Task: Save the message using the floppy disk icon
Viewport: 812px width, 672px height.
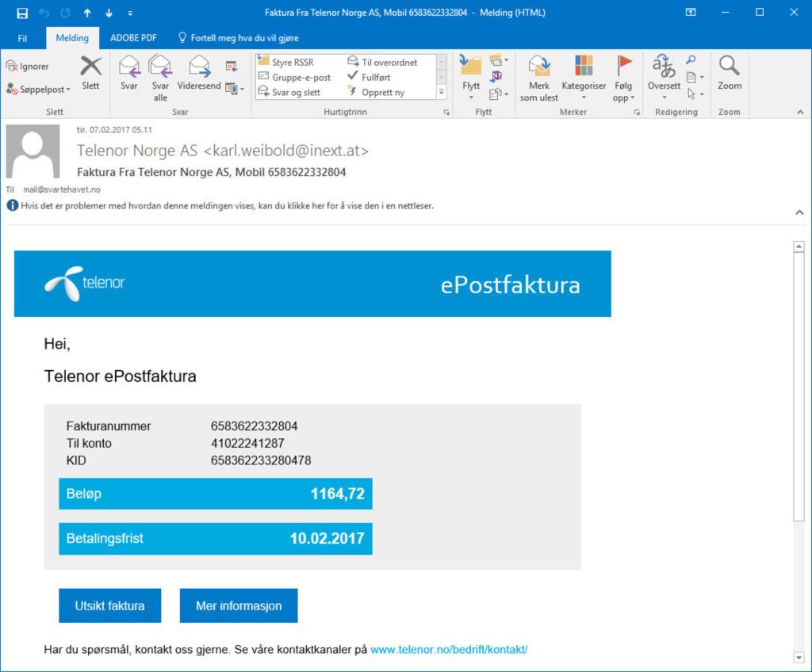Action: (21, 13)
